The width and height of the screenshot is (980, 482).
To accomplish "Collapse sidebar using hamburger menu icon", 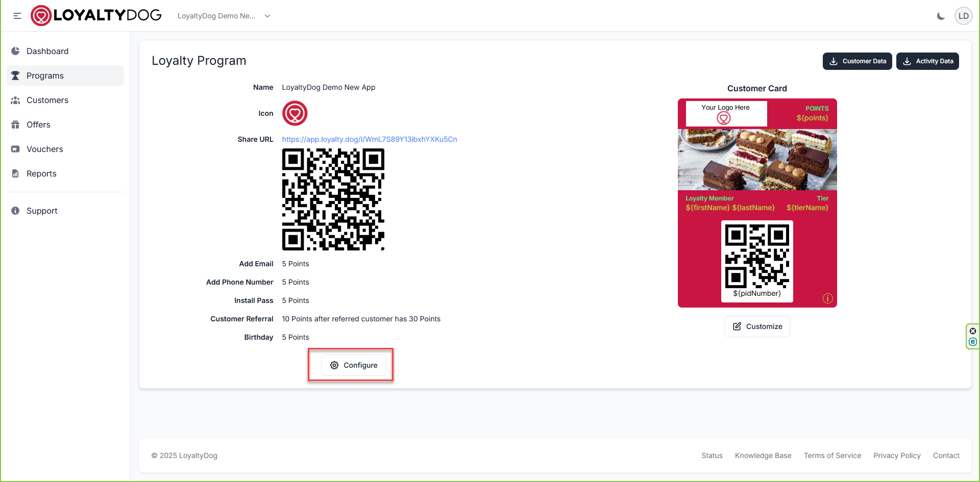I will pos(17,16).
